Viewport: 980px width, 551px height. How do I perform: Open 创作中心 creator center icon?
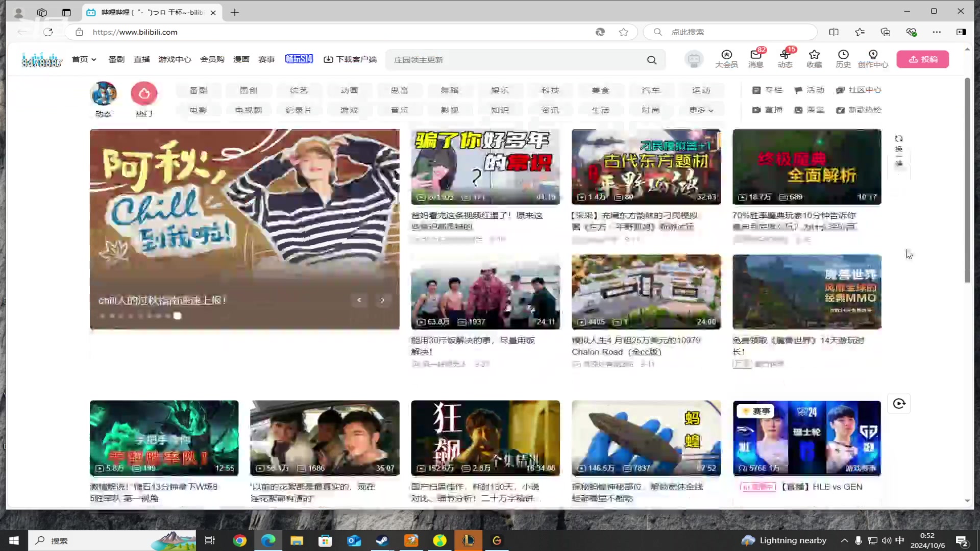pos(873,59)
